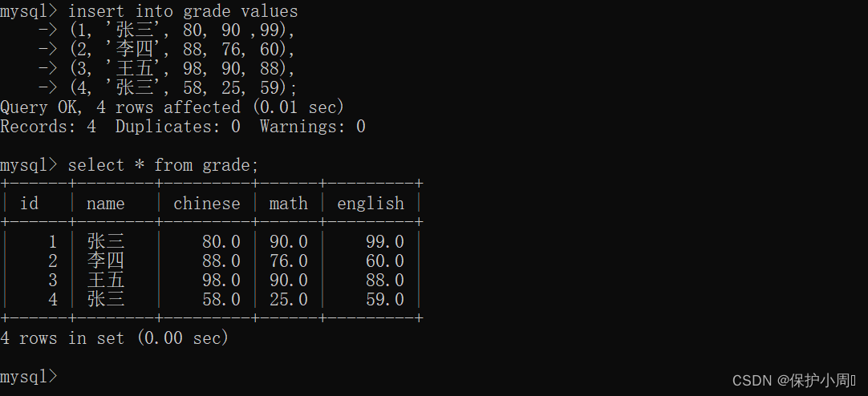
Task: Click the 'id' column header
Action: coord(29,204)
